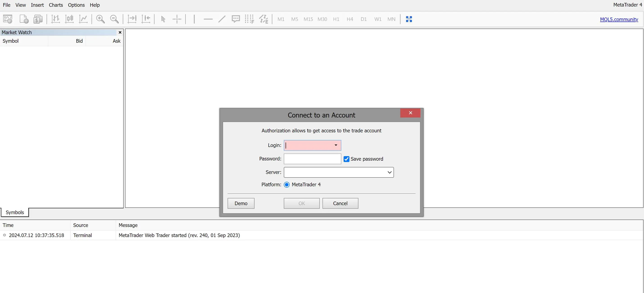Focus the Password input field

(312, 159)
